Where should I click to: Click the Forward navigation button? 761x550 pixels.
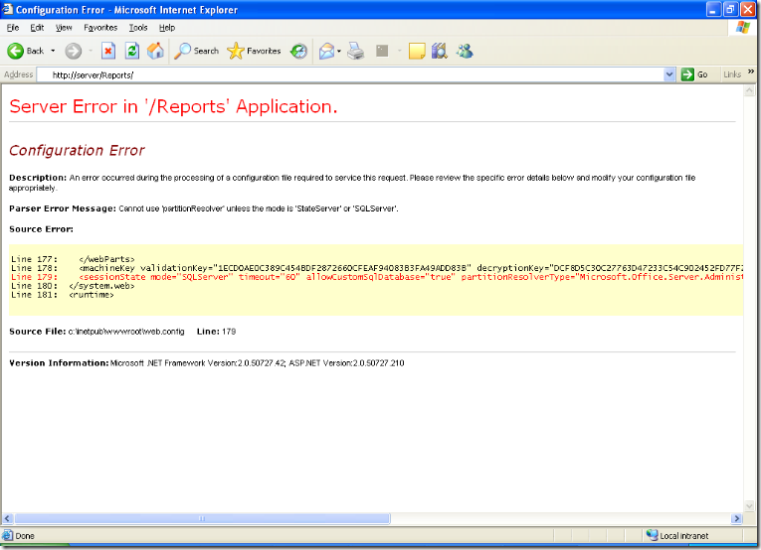pos(73,51)
